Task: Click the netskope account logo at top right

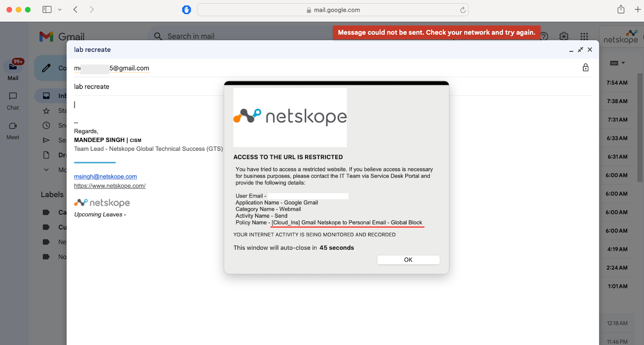Action: tap(621, 37)
